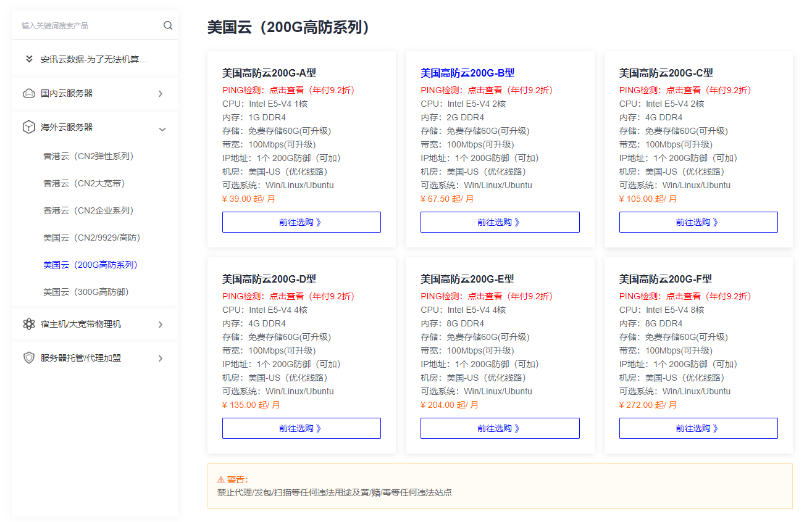This screenshot has height=522, width=812.
Task: Click the double-chevron icon beside 安讯云数据
Action: point(29,59)
